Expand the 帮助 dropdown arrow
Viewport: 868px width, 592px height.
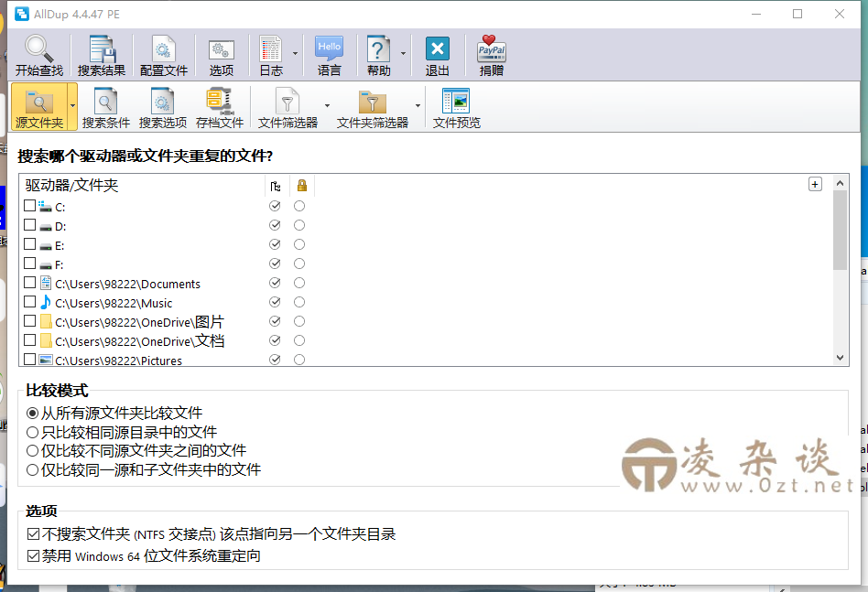(403, 54)
